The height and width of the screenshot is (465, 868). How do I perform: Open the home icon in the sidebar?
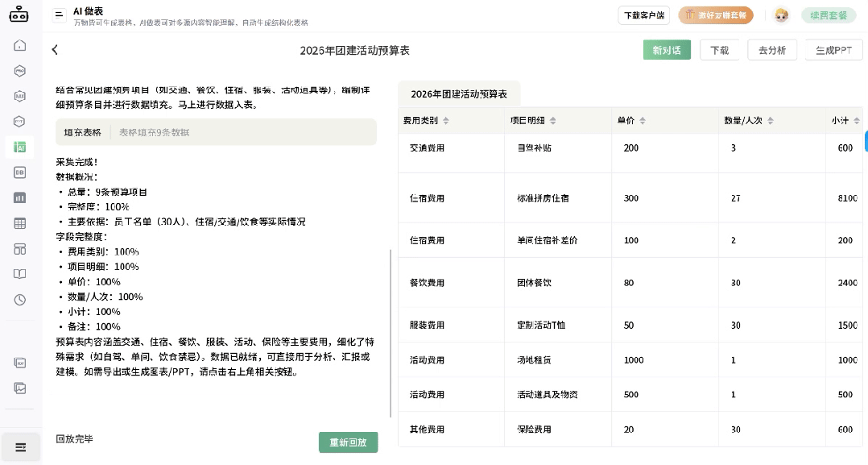[19, 47]
